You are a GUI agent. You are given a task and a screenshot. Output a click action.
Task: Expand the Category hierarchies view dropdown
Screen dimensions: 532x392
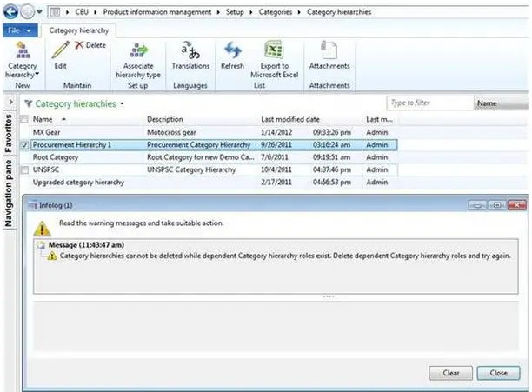pos(123,103)
